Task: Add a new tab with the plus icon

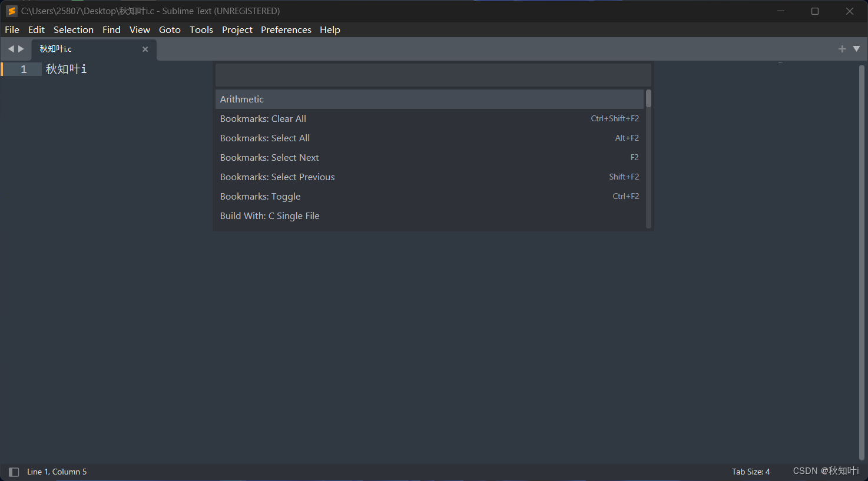Action: pyautogui.click(x=842, y=49)
